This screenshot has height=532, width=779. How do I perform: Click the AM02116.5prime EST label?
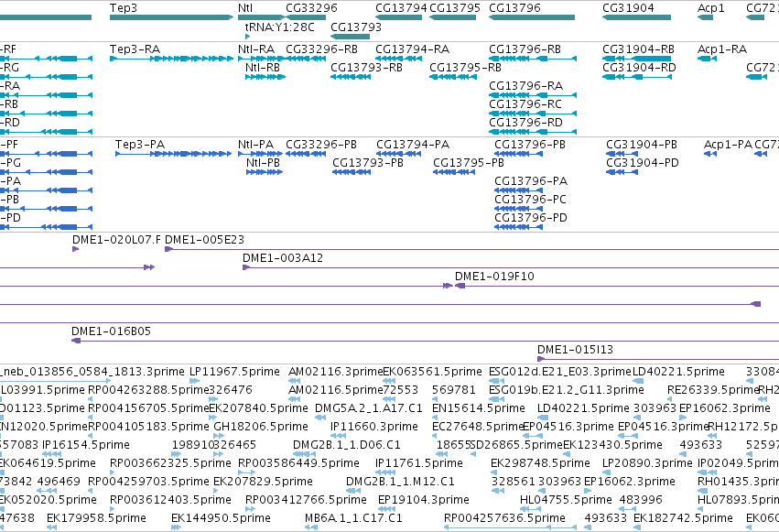point(336,390)
